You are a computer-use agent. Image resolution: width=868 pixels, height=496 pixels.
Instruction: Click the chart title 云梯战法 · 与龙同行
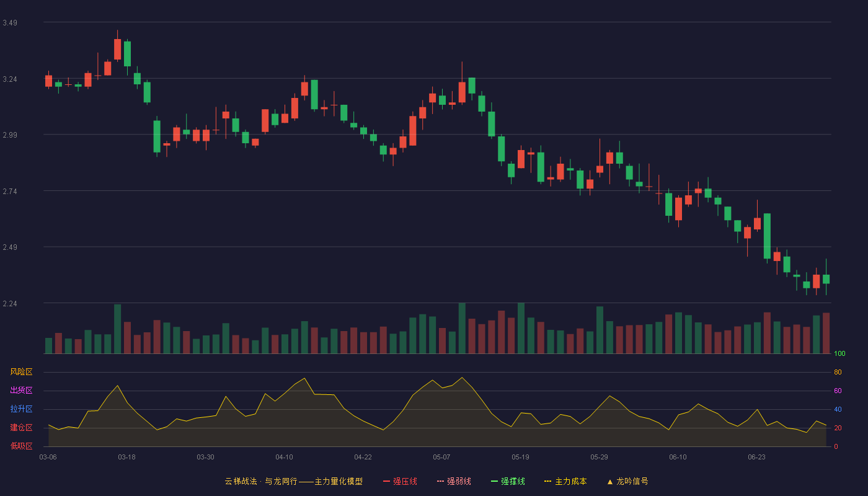pos(260,481)
